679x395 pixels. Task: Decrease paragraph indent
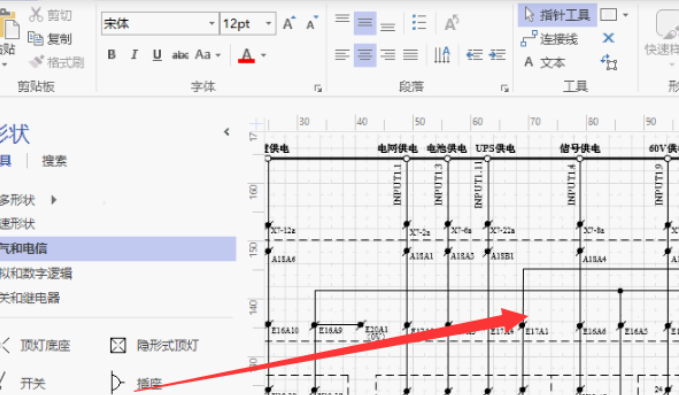pos(474,55)
